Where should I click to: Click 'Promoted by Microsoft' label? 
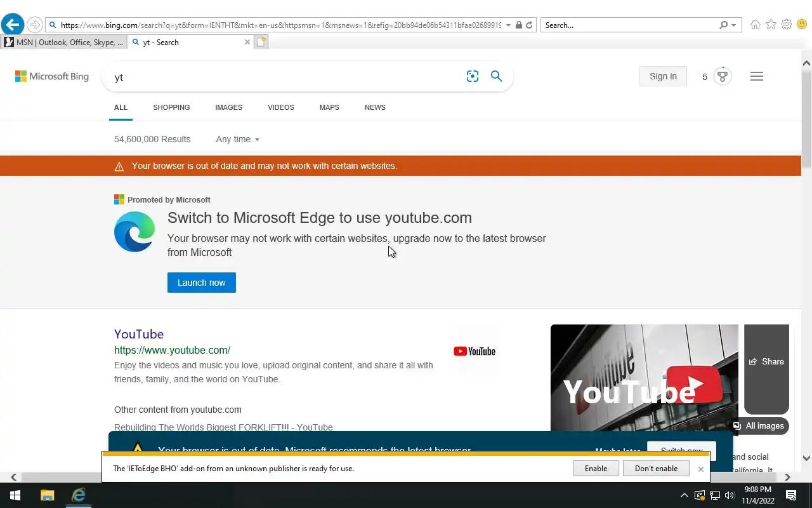point(169,199)
